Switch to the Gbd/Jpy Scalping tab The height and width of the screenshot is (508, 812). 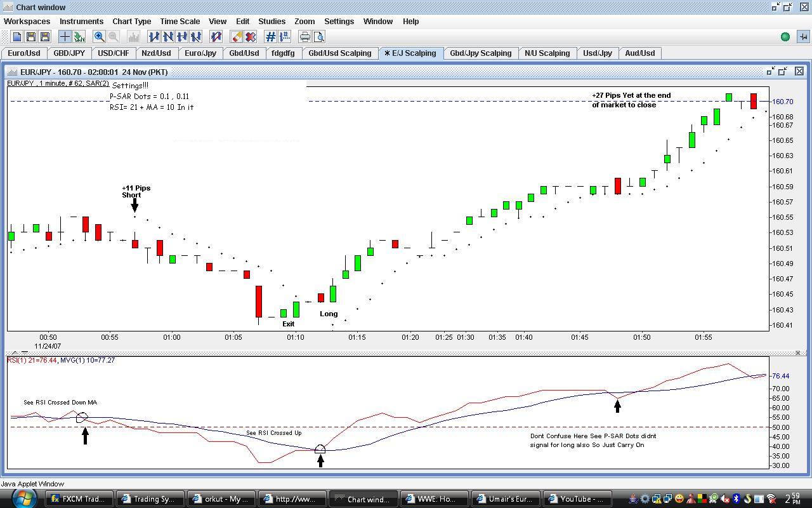481,53
